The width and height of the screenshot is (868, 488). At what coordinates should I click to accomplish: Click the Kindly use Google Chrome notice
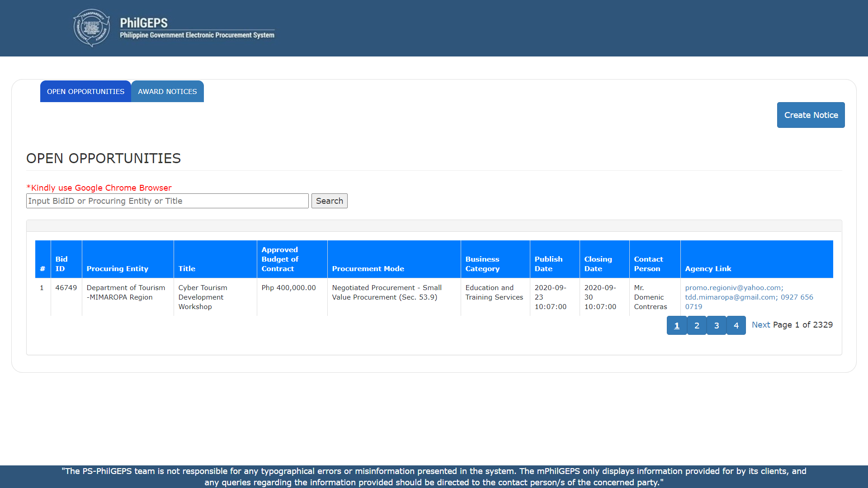[99, 188]
